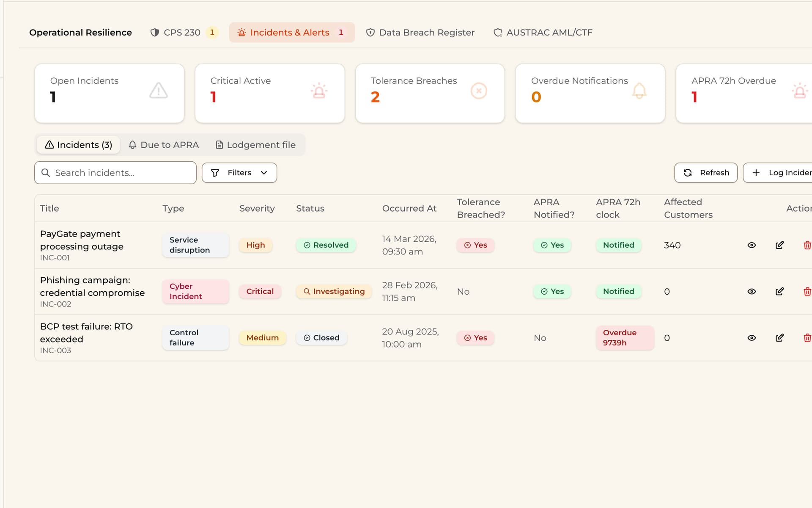
Task: Click the X-circle icon on Tolerance Breaches card
Action: 479,91
